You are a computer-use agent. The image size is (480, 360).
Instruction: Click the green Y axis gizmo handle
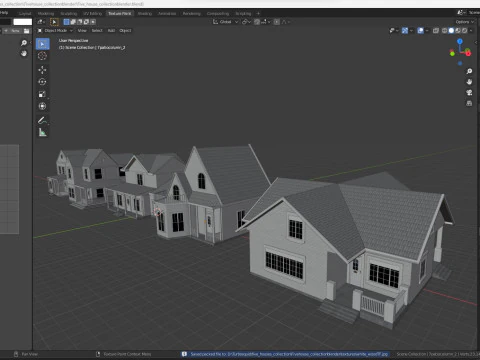(452, 53)
